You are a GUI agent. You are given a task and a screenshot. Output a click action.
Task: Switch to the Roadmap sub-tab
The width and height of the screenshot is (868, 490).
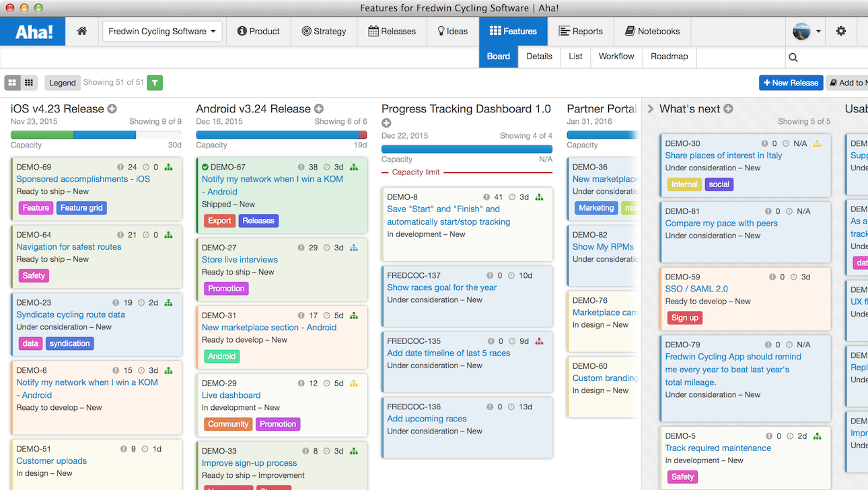[x=670, y=57]
